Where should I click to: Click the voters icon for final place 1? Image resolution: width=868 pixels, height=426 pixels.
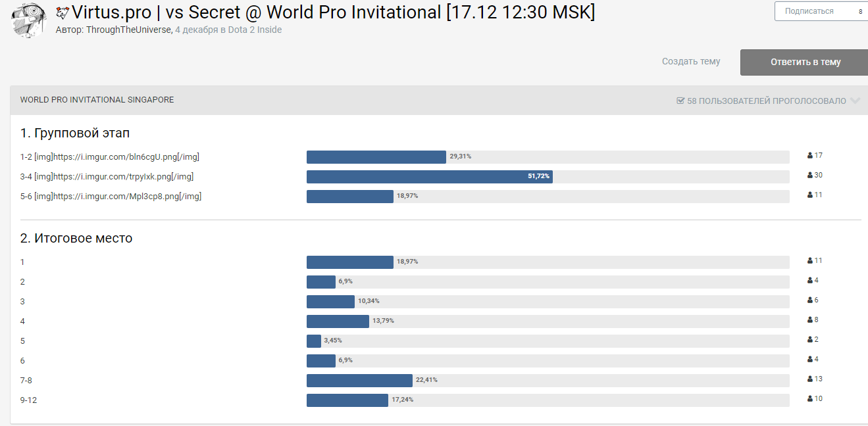click(x=810, y=261)
